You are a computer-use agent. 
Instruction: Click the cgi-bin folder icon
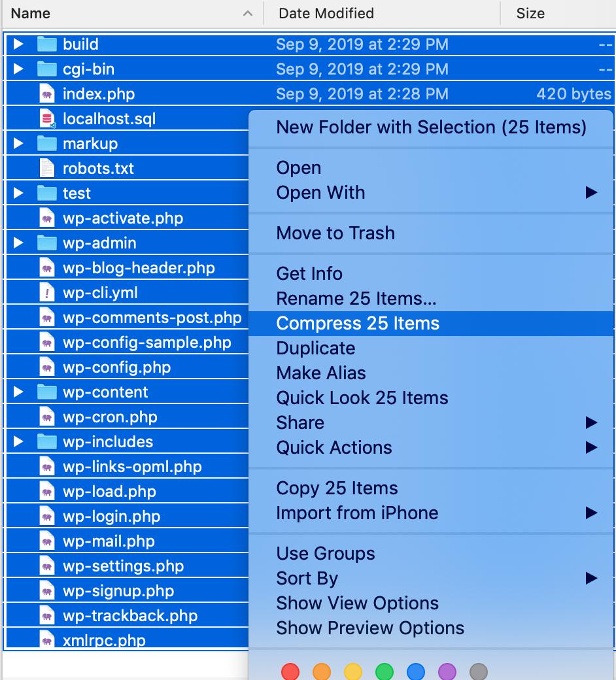[x=47, y=69]
